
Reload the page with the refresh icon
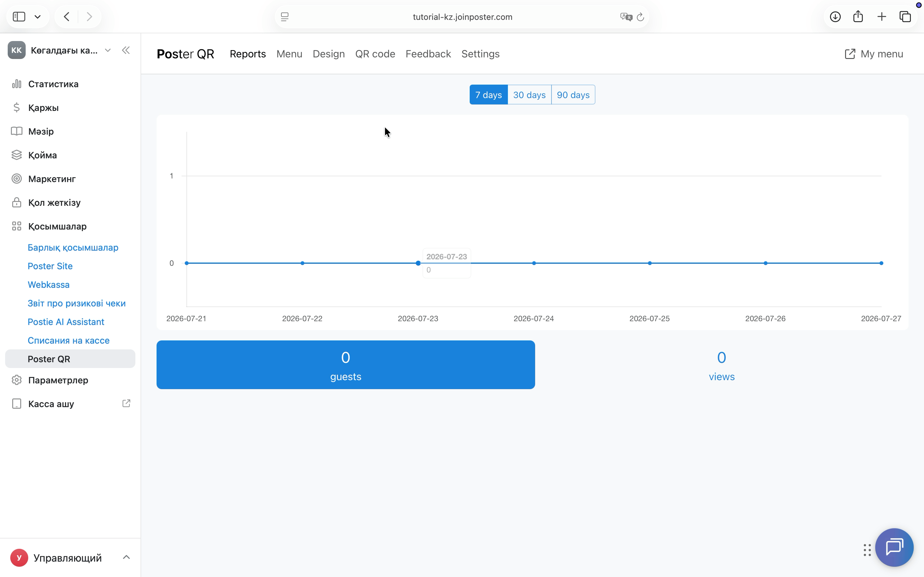(641, 17)
